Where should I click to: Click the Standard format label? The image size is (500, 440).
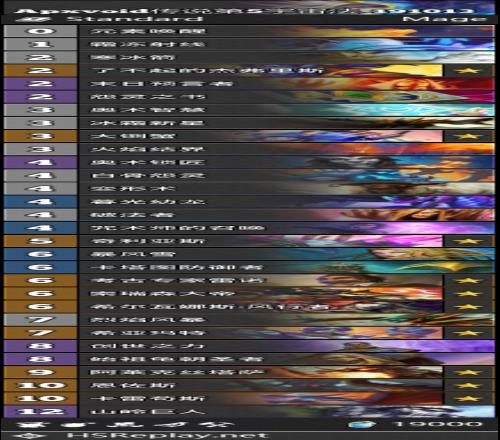click(x=135, y=19)
